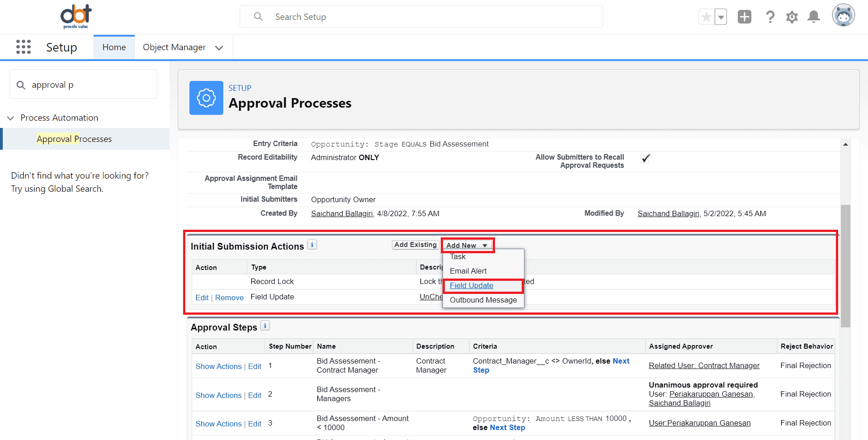Click the Assigned Approver column header
This screenshot has width=868, height=440.
pos(681,346)
